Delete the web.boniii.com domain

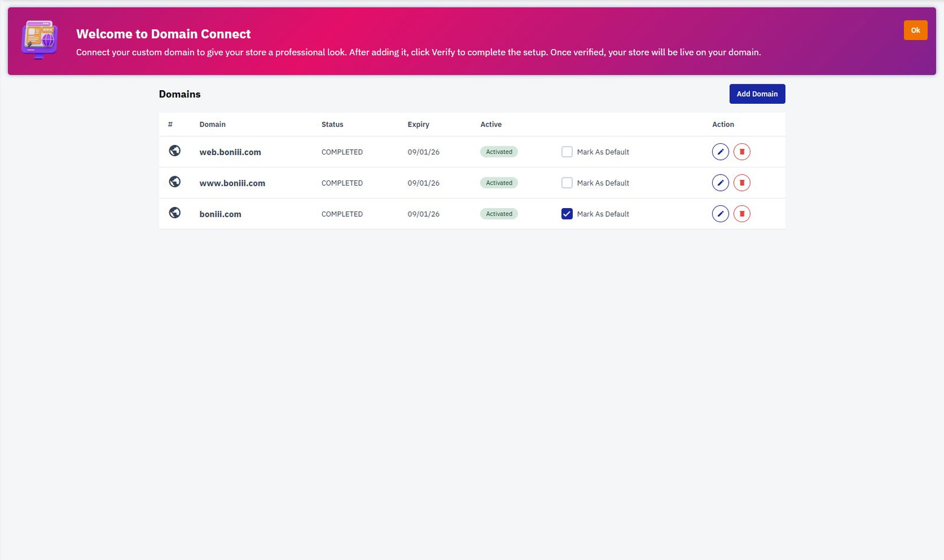pyautogui.click(x=742, y=151)
